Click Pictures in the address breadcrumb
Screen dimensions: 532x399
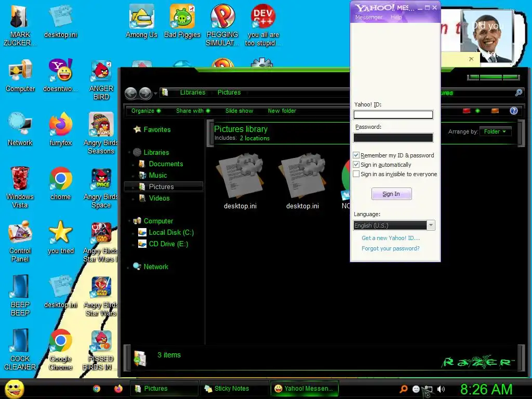point(229,92)
